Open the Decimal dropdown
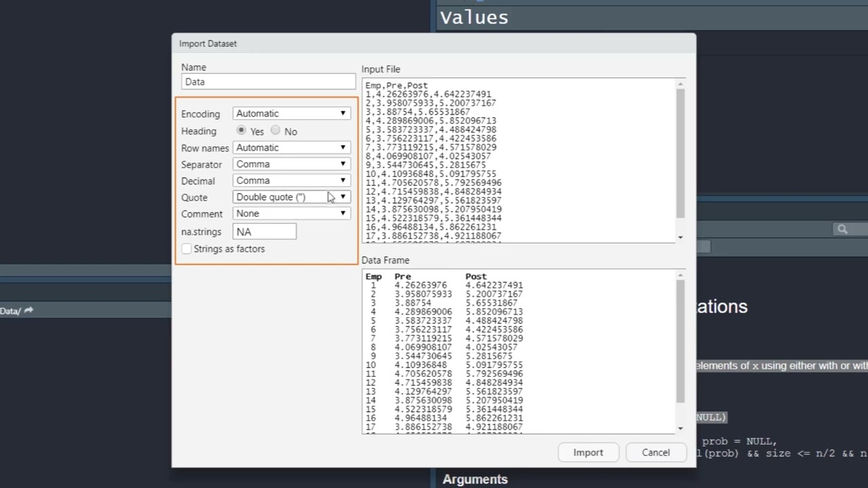 (292, 180)
